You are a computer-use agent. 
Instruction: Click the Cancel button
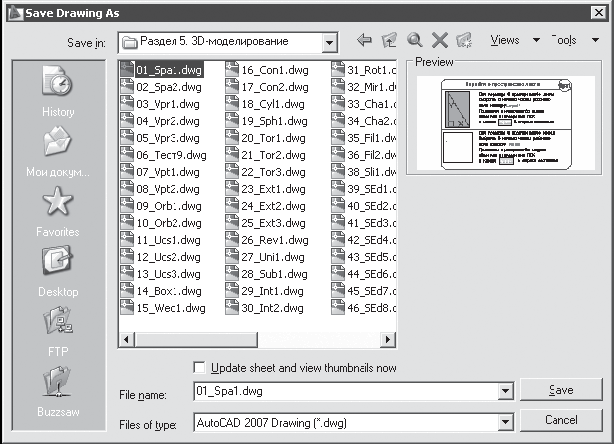click(x=561, y=420)
